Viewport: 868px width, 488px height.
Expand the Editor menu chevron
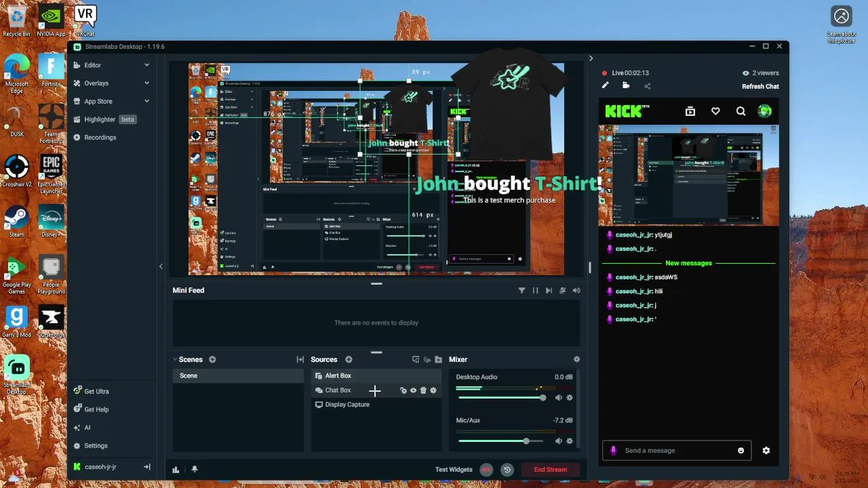(x=146, y=65)
